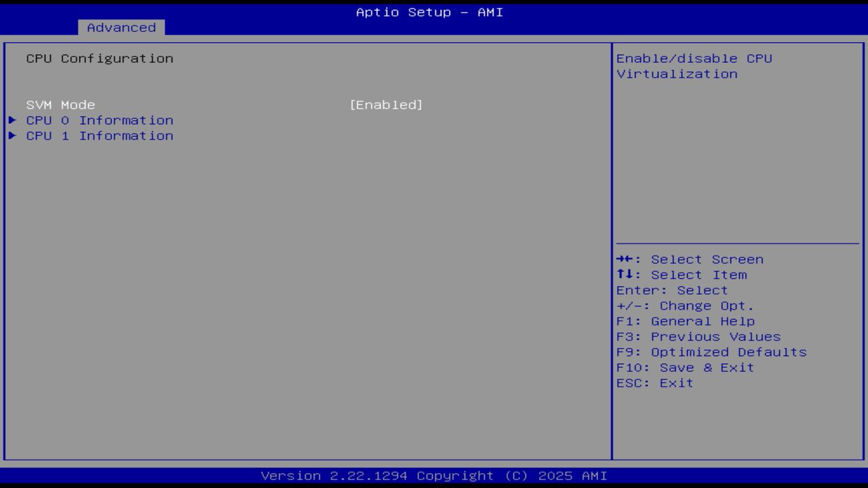Click the Enter Select navigation hint
Screen dimensions: 868x488
coord(673,289)
